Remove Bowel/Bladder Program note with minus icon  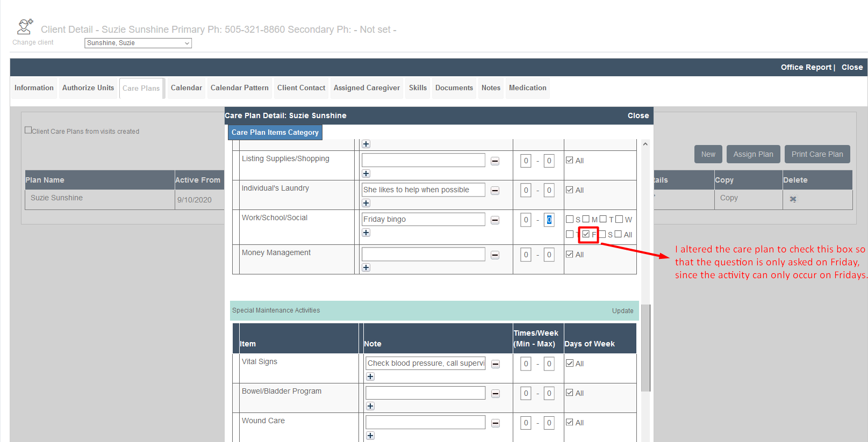pyautogui.click(x=496, y=394)
